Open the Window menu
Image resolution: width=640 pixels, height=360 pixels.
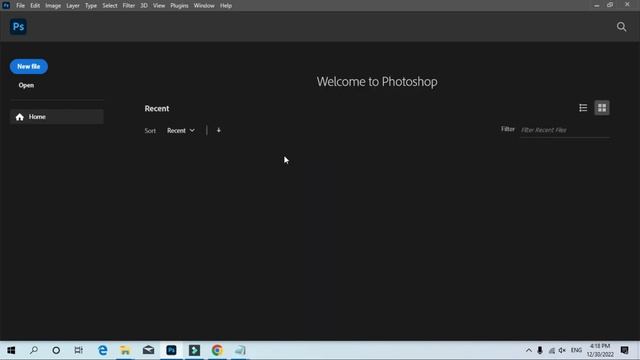[x=204, y=6]
